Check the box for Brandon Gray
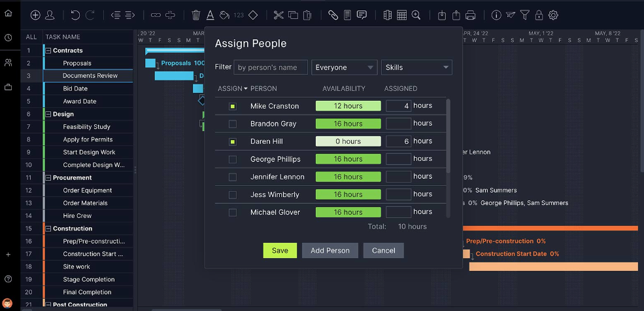 (x=233, y=124)
